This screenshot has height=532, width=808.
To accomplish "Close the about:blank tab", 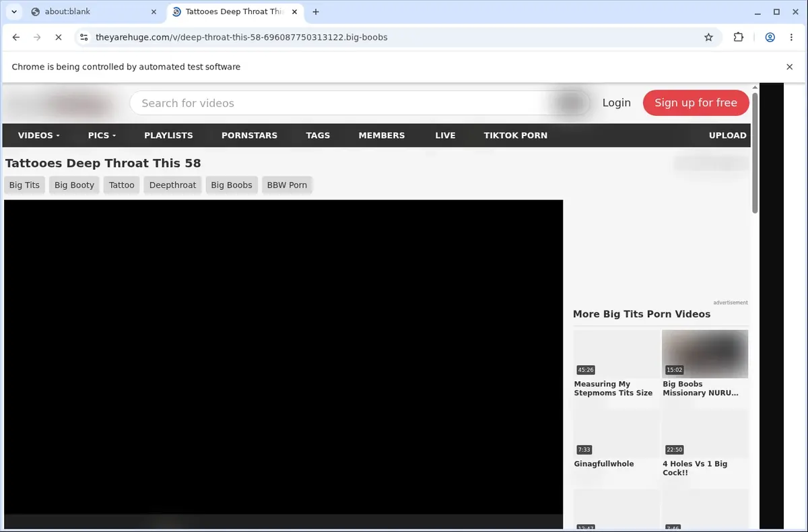I will pos(154,11).
